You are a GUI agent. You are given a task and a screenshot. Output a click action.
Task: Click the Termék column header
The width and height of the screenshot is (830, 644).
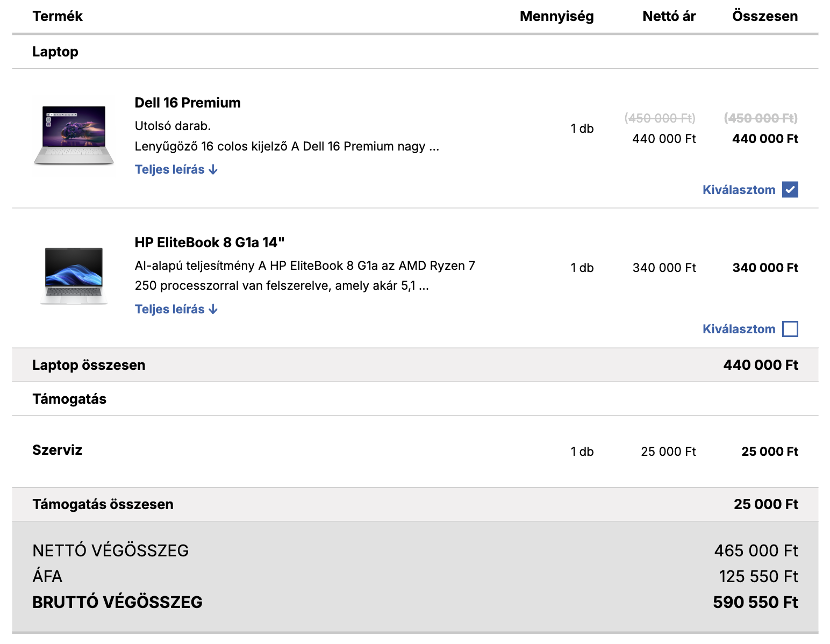[58, 16]
